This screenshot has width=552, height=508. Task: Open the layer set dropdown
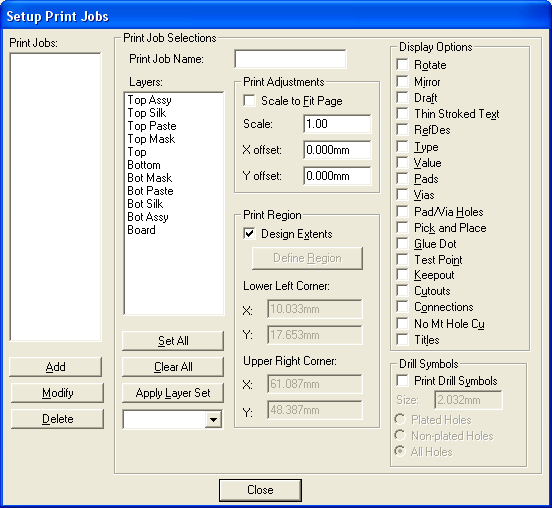point(213,419)
